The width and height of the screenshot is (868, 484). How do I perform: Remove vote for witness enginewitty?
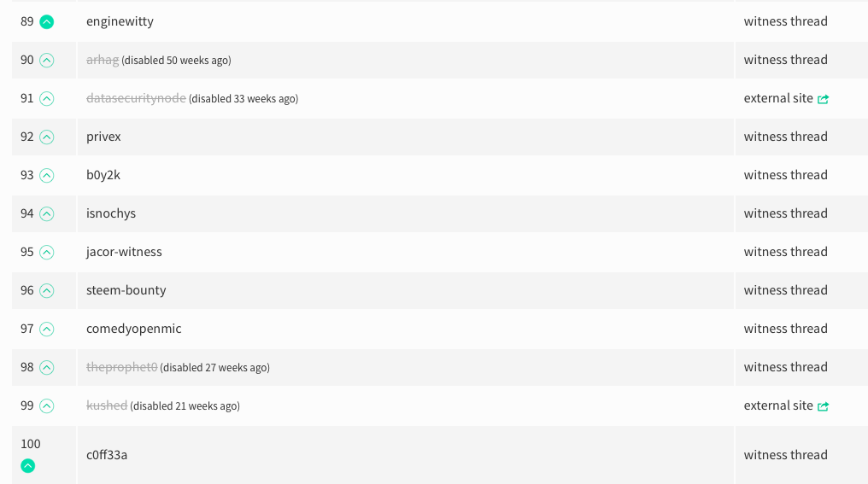46,22
